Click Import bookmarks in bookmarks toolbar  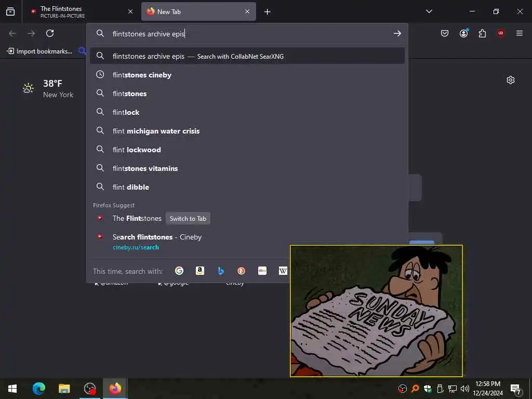pyautogui.click(x=39, y=51)
